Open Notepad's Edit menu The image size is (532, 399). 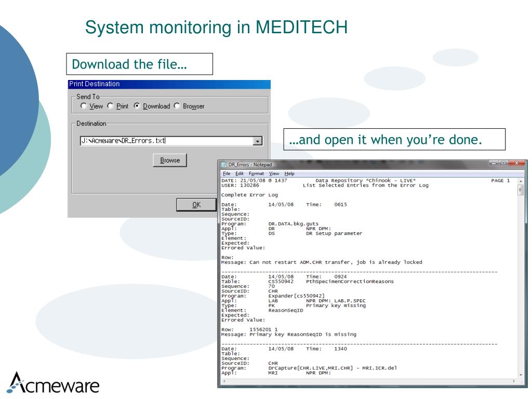(239, 174)
